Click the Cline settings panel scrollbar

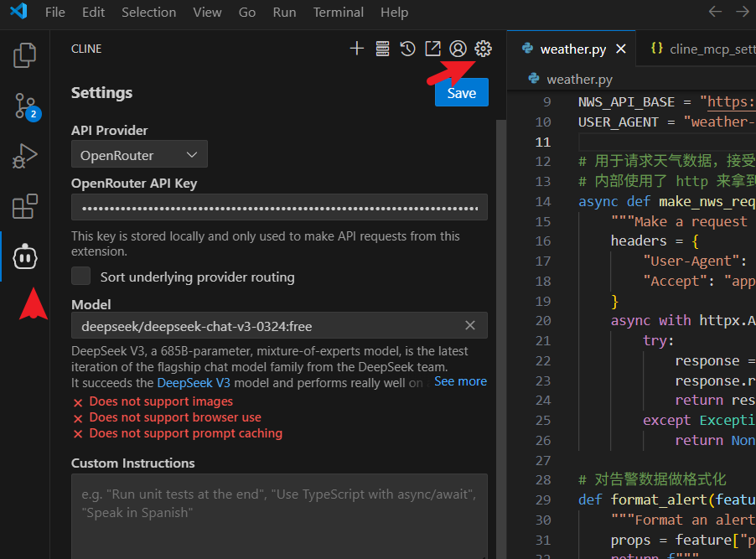pyautogui.click(x=501, y=338)
